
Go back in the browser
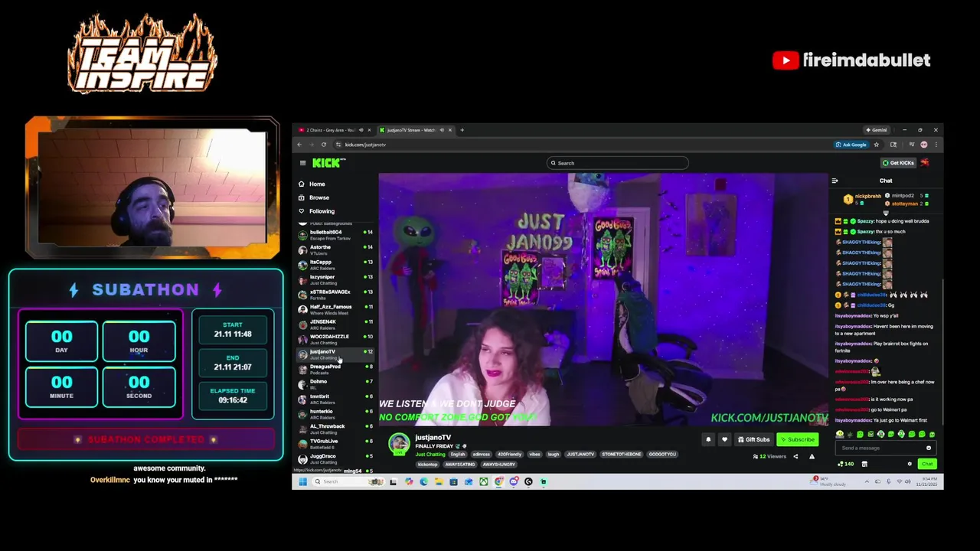299,145
